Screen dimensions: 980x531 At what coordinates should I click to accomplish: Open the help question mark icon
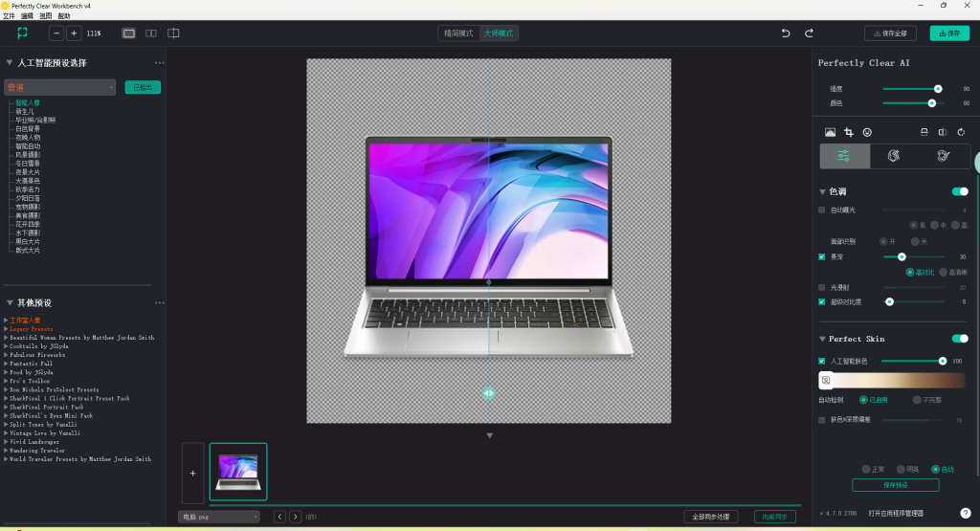965,513
